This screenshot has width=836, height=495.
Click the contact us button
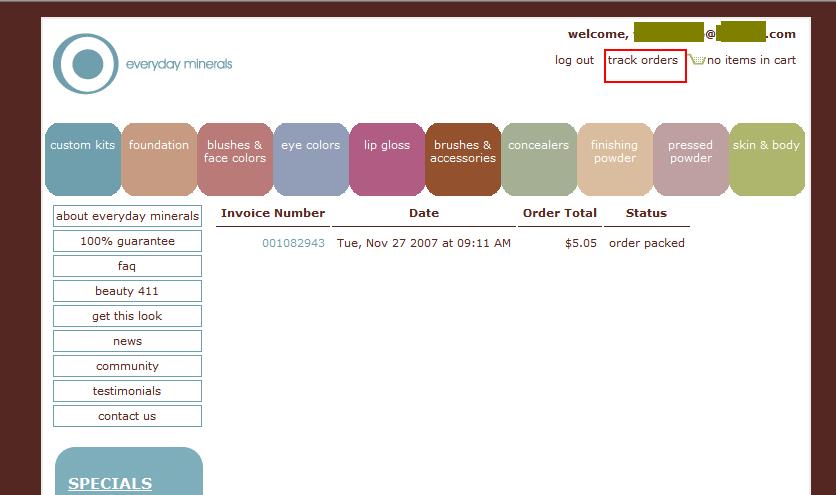point(127,416)
